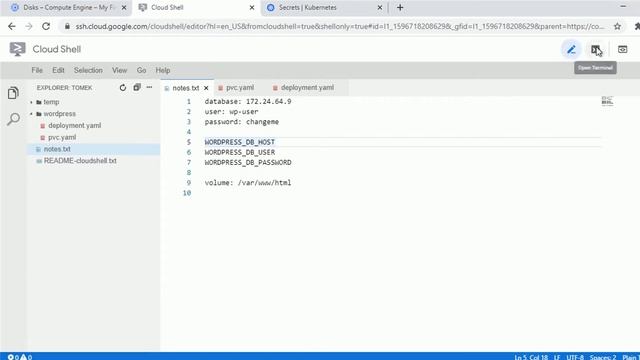640x360 pixels.
Task: Switch to the notes.txt editor tab
Action: coord(185,88)
